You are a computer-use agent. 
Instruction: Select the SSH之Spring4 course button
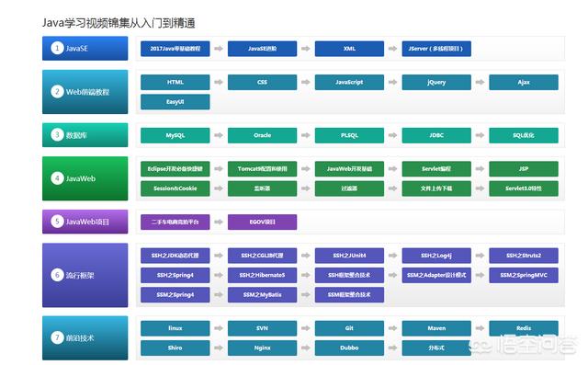pos(175,275)
